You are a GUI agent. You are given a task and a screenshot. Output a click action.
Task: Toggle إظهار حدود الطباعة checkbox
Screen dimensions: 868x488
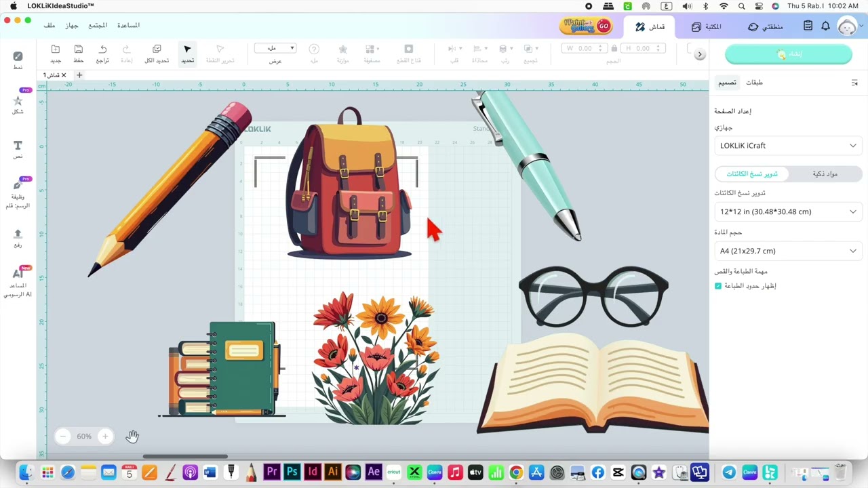point(718,286)
